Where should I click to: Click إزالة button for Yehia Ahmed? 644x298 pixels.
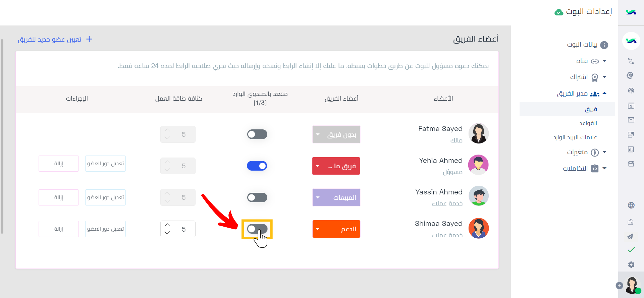59,164
